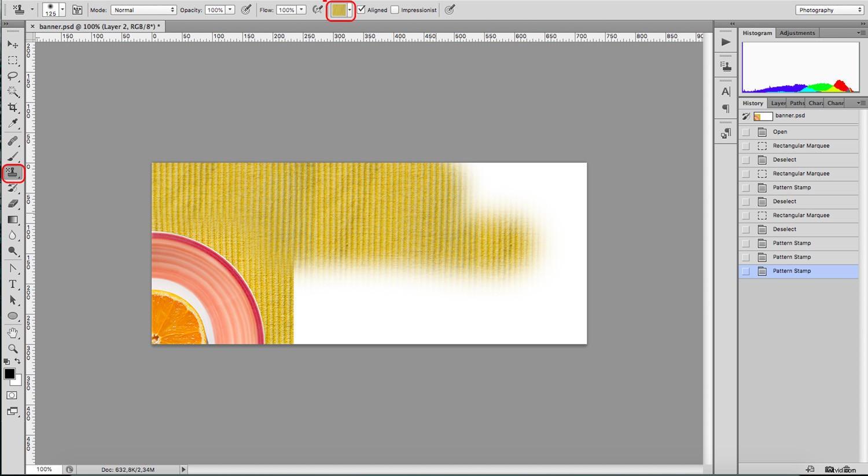Viewport: 868px width, 476px height.
Task: Switch to the Adjustments tab
Action: (x=797, y=32)
